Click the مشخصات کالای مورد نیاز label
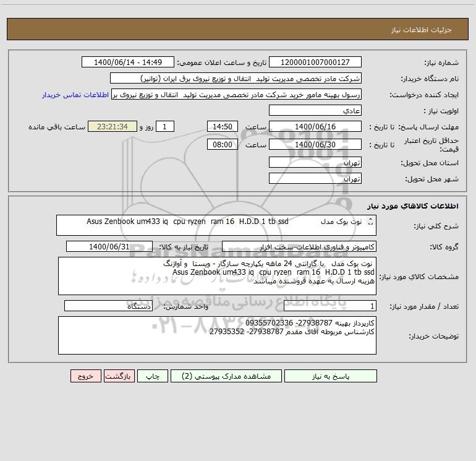The image size is (476, 461). [419, 277]
